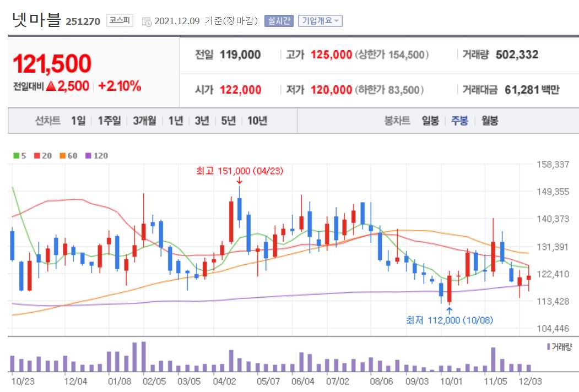Image resolution: width=579 pixels, height=392 pixels.
Task: Click the red up-triangle change indicator
Action: [x=51, y=86]
